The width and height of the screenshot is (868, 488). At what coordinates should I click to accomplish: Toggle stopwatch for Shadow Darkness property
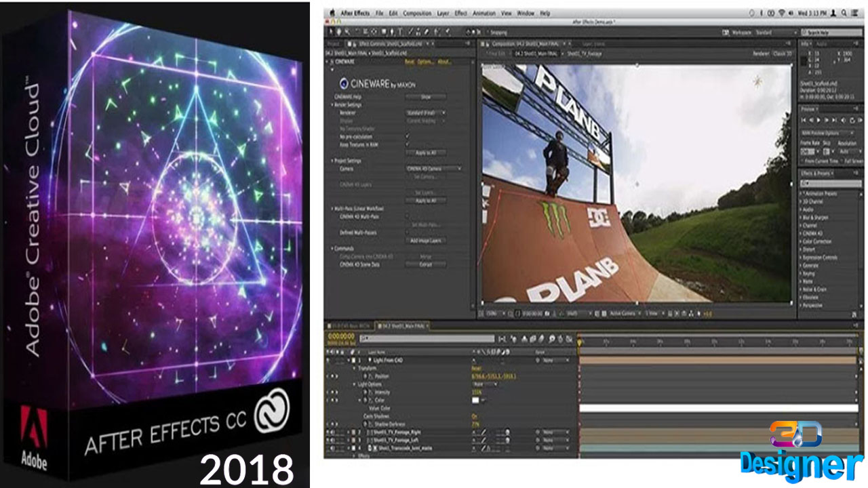[x=366, y=424]
